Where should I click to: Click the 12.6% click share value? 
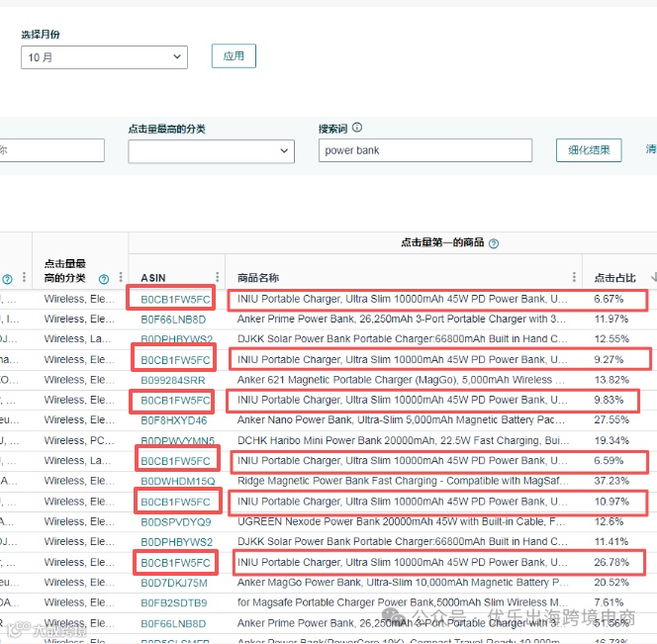(609, 521)
